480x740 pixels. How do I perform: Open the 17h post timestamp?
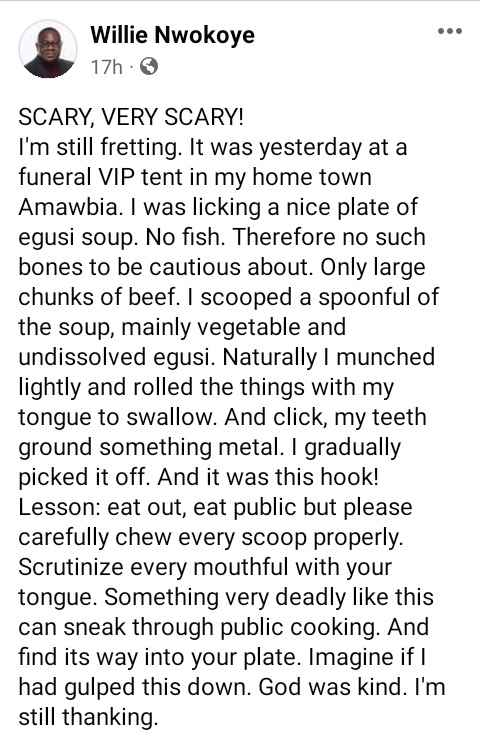[x=106, y=67]
